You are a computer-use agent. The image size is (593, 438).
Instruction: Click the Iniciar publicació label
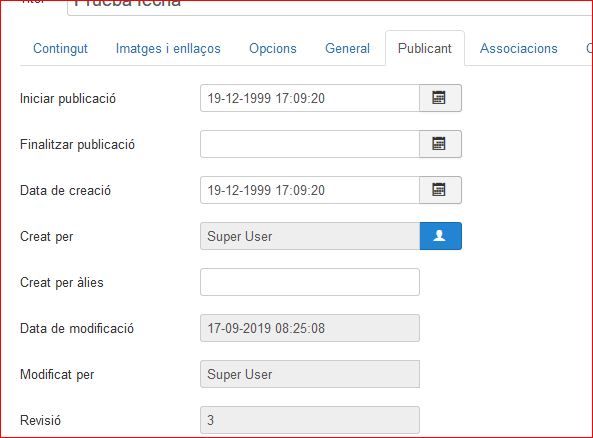pyautogui.click(x=68, y=98)
